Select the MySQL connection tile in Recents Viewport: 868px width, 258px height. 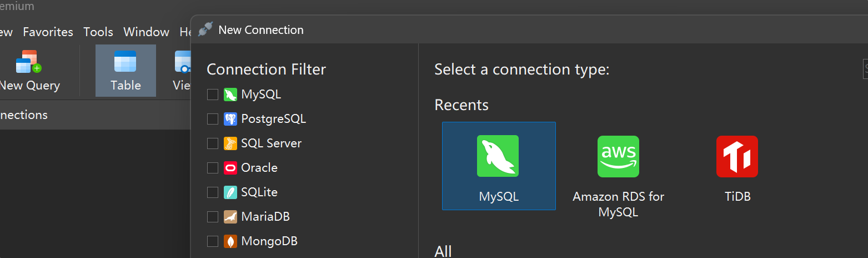[x=499, y=166]
